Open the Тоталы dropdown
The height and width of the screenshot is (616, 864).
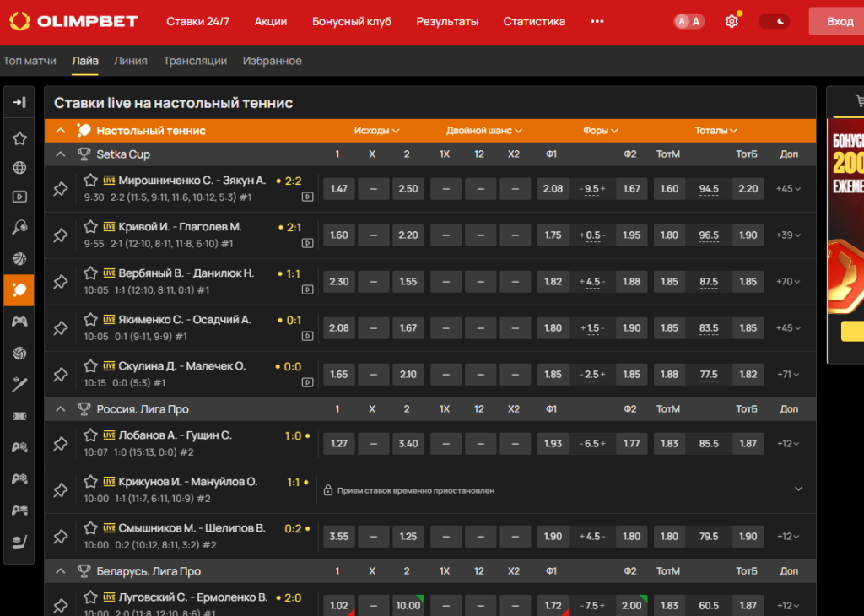pyautogui.click(x=715, y=131)
